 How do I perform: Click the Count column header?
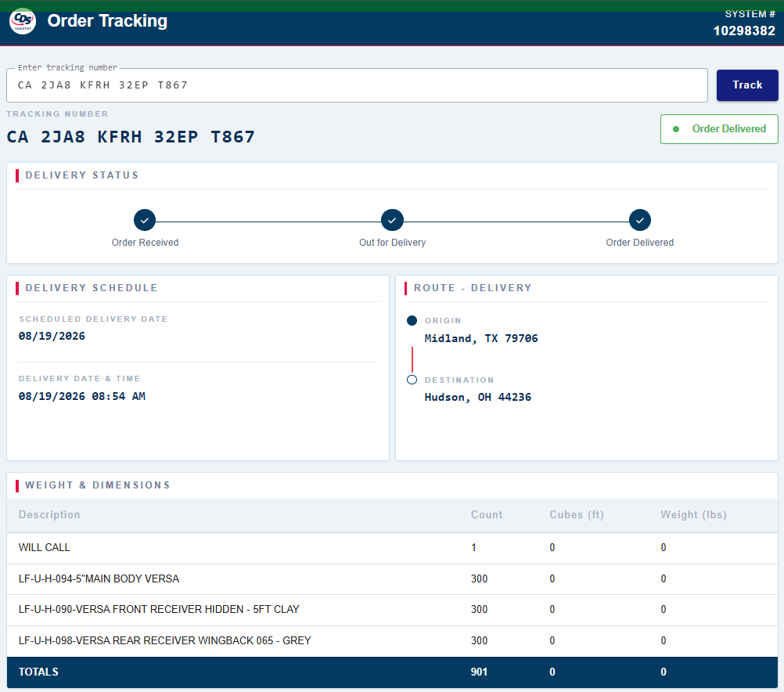(487, 515)
